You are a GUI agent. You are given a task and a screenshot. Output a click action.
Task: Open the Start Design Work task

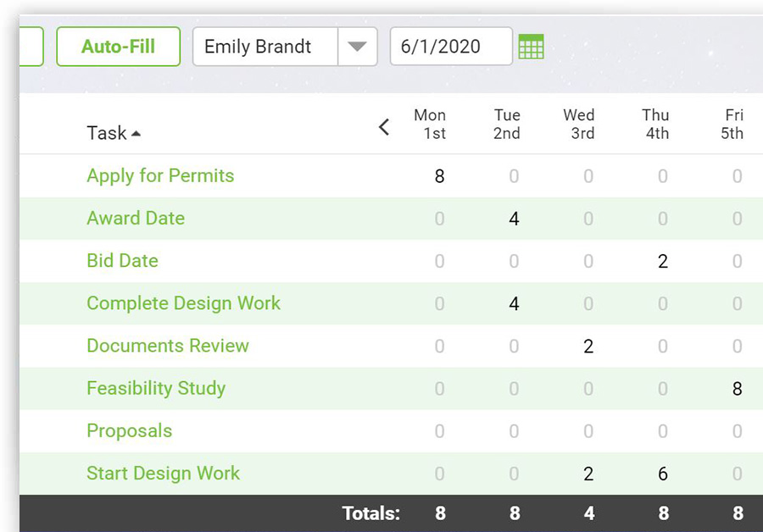tap(163, 474)
